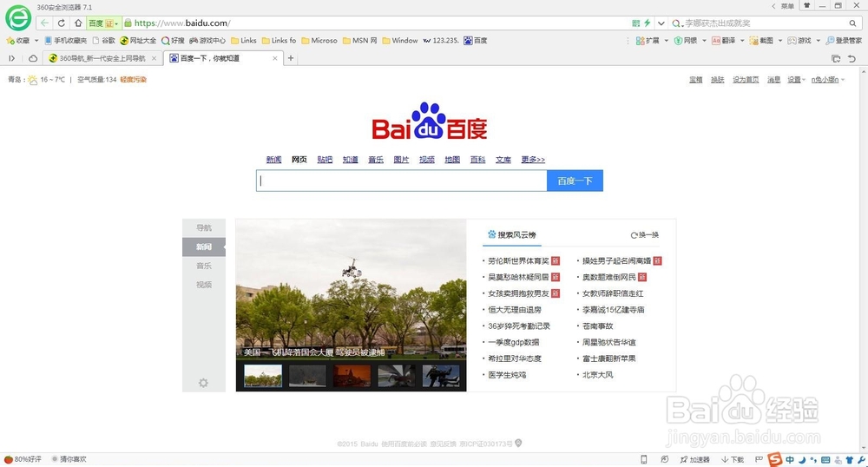The image size is (868, 467).
Task: Click the 换一换 refresh button
Action: [x=644, y=235]
